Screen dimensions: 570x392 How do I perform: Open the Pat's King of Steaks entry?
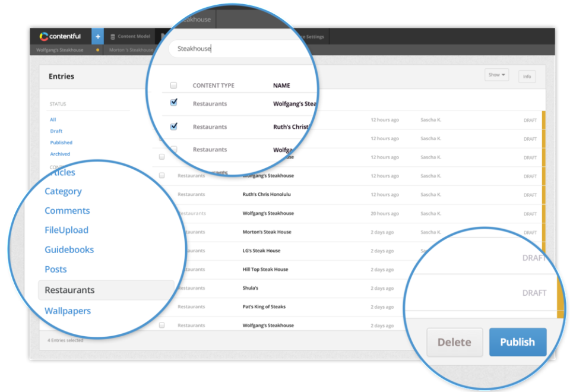(264, 306)
